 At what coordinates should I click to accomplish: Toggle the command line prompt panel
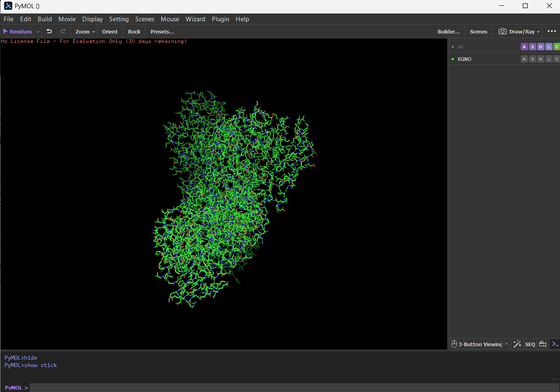(x=555, y=344)
